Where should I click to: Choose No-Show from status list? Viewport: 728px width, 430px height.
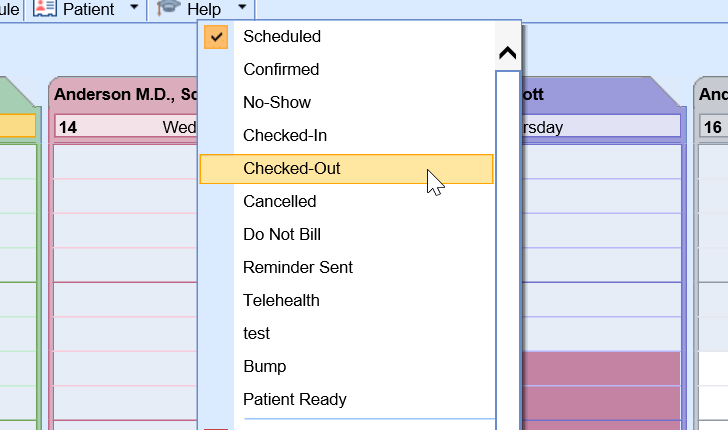coord(277,103)
